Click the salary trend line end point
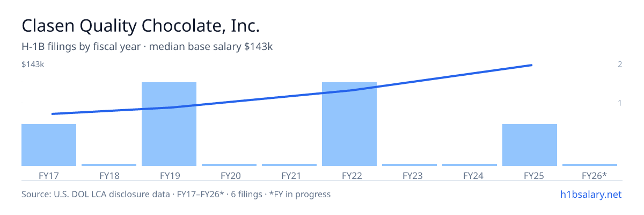 531,65
